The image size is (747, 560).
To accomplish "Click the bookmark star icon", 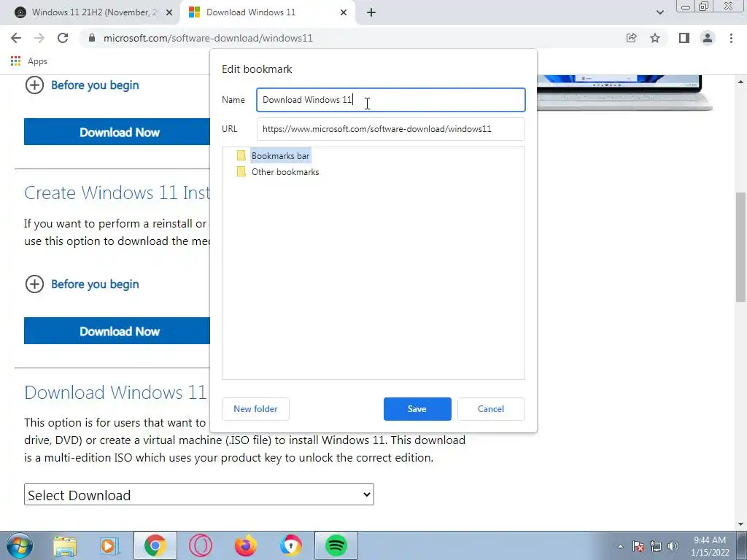I will (655, 38).
